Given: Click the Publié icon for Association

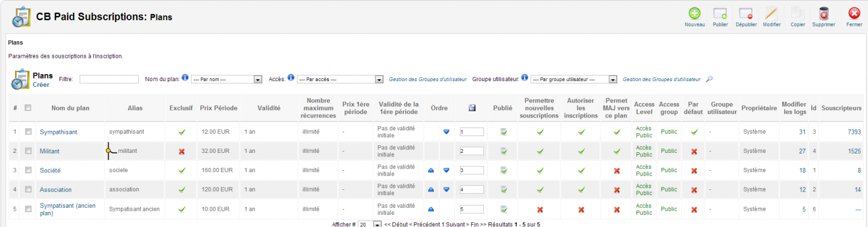Looking at the screenshot, I should [x=504, y=190].
